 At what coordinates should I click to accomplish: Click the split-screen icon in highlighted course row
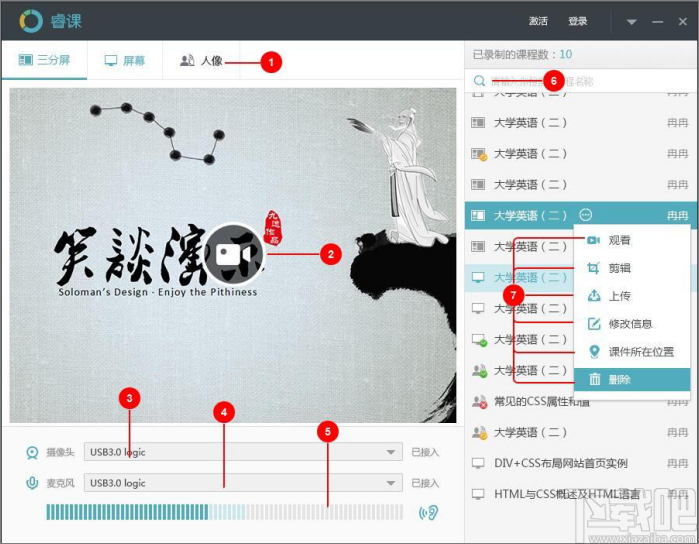coord(478,215)
